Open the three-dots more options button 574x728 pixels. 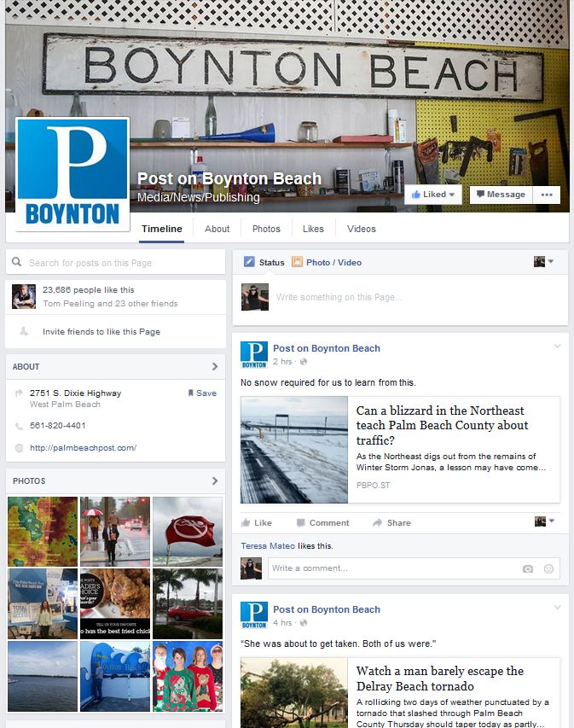[x=547, y=195]
